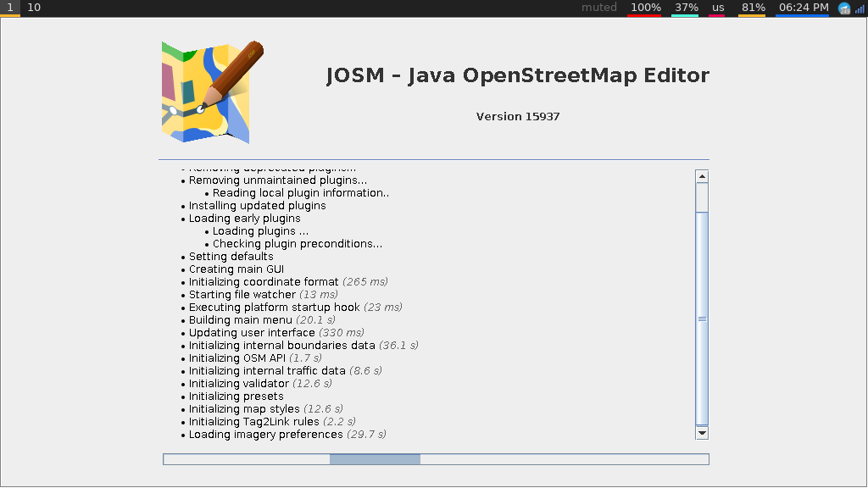
Task: Click the 100% status indicator
Action: click(645, 8)
